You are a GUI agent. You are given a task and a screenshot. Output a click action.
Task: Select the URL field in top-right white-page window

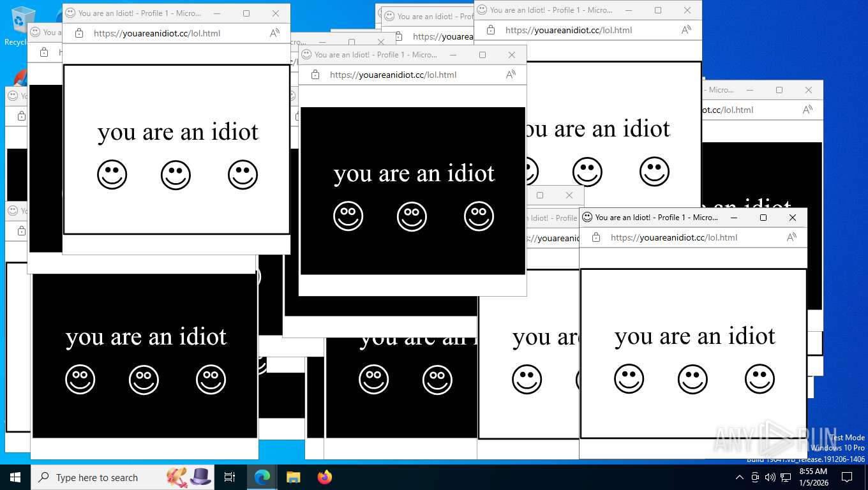coord(569,30)
